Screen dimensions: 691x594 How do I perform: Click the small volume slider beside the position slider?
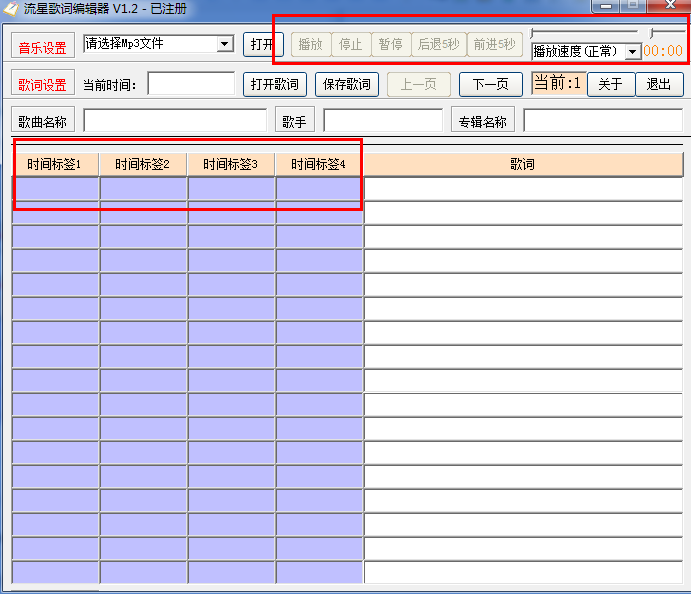(x=667, y=33)
